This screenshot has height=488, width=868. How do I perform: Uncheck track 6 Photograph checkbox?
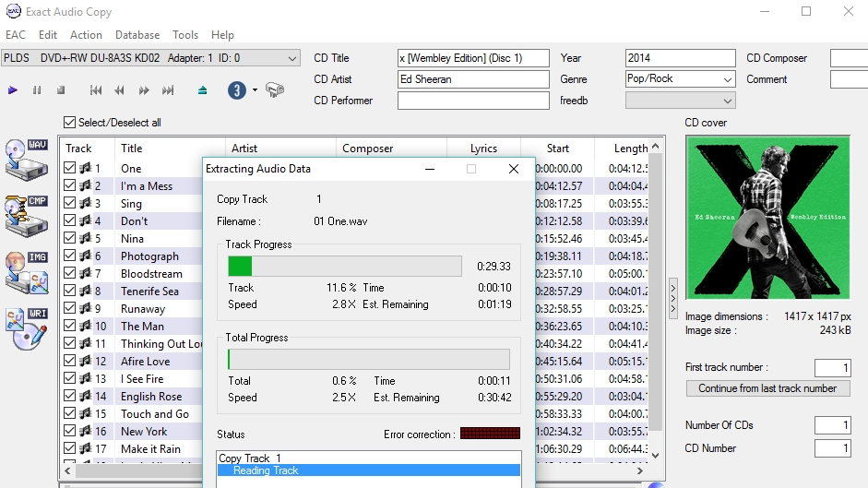pyautogui.click(x=69, y=256)
